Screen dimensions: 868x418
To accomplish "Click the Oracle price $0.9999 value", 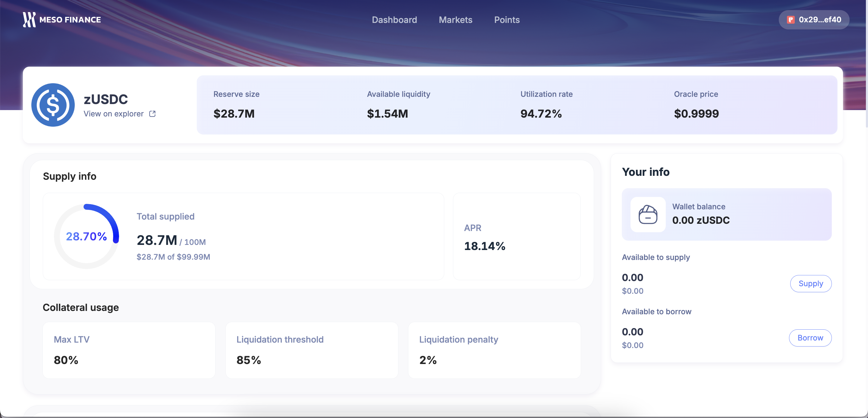I will [x=696, y=114].
